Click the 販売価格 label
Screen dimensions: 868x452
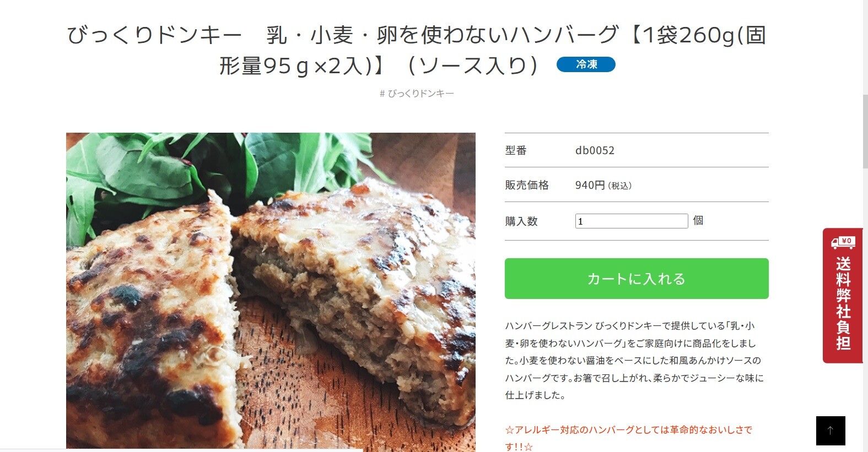(527, 186)
